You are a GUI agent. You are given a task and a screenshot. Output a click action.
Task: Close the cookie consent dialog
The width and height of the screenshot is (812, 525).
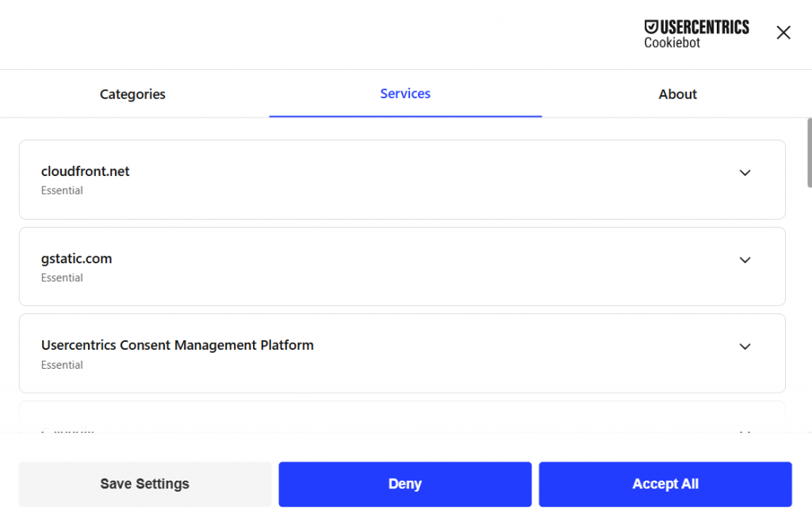pyautogui.click(x=783, y=33)
